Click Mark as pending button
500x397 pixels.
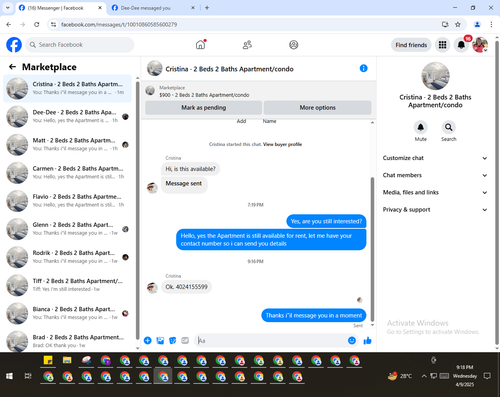204,108
